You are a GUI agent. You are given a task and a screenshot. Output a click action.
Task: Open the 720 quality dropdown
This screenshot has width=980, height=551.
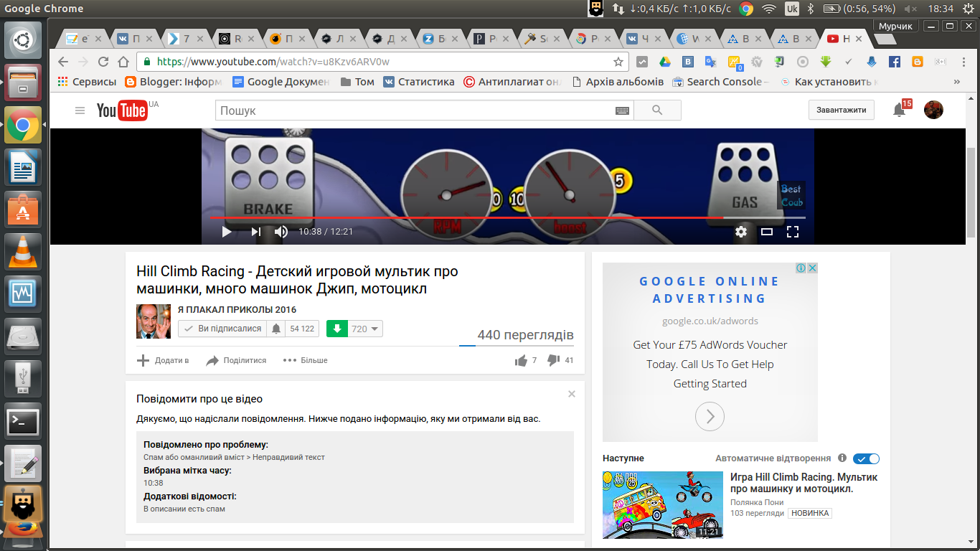click(365, 329)
